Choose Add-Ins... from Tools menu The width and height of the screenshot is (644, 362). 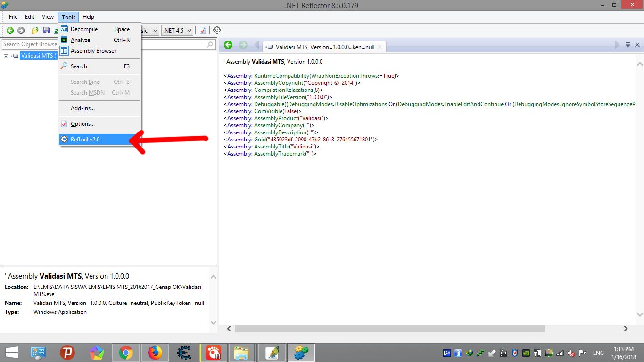pos(99,108)
